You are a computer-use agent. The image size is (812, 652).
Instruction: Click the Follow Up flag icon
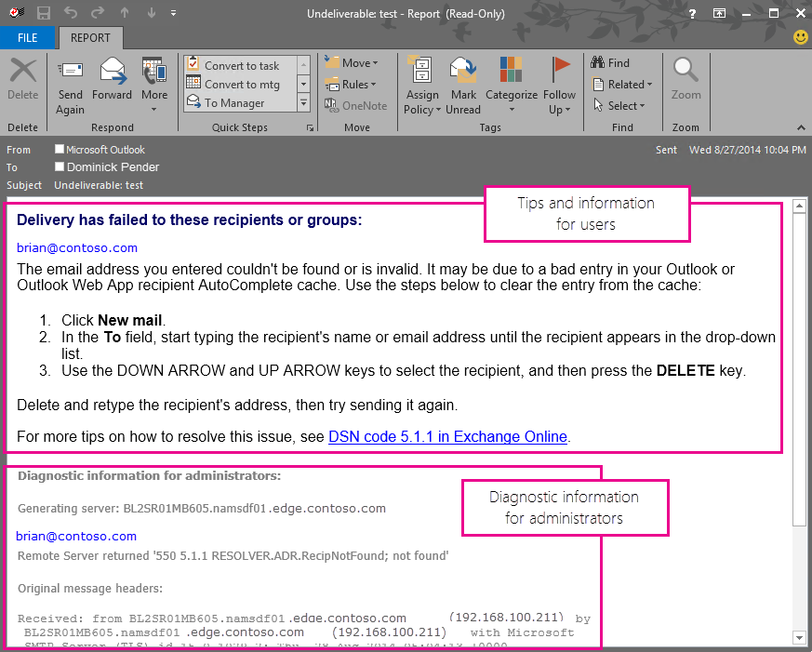pos(560,70)
